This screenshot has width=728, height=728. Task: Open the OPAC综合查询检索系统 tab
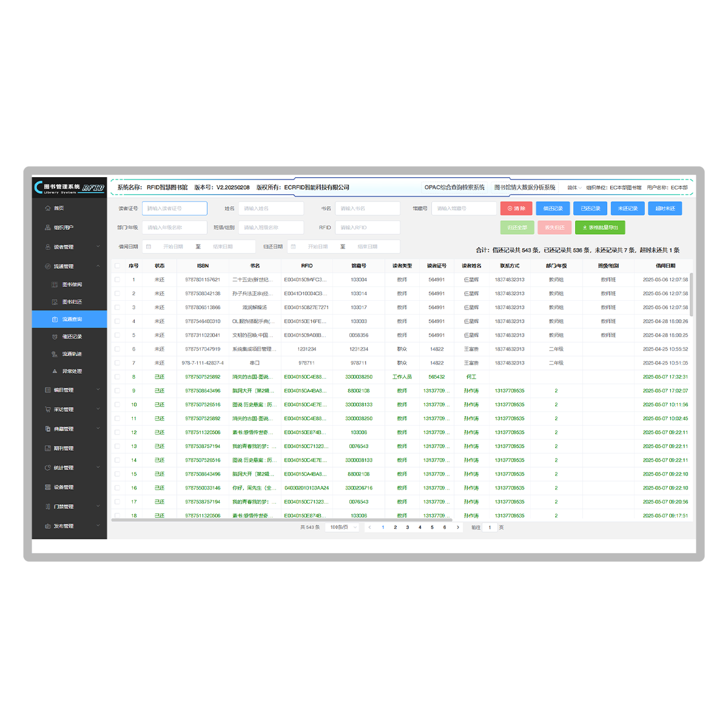point(454,187)
